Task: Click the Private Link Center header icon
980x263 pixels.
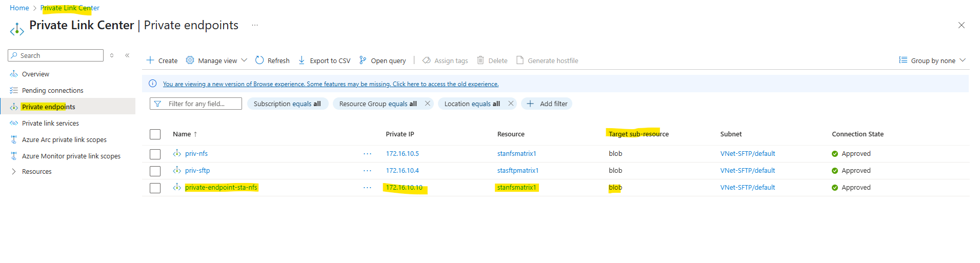Action: pos(17,30)
